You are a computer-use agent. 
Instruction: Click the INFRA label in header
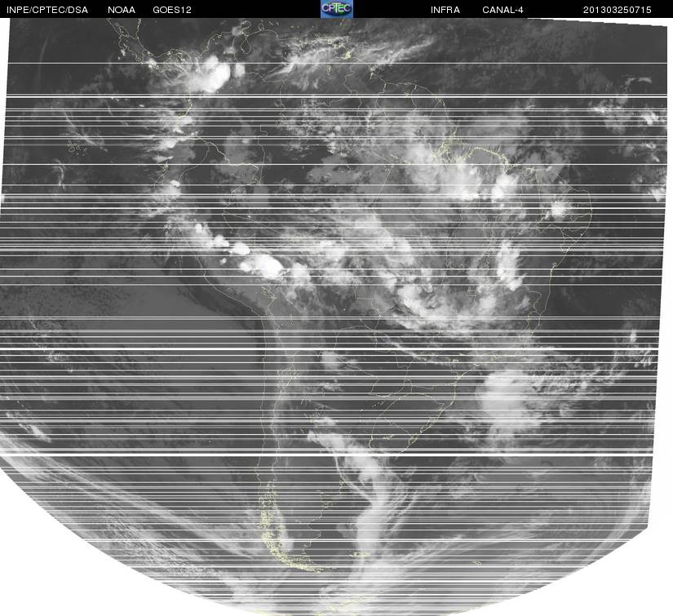click(445, 10)
